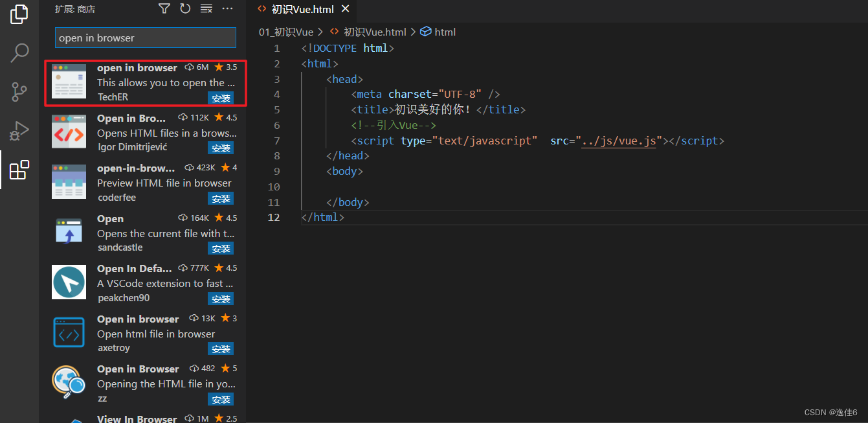
Task: Open the 初识Vue.html breadcrumb dropdown
Action: click(x=368, y=31)
